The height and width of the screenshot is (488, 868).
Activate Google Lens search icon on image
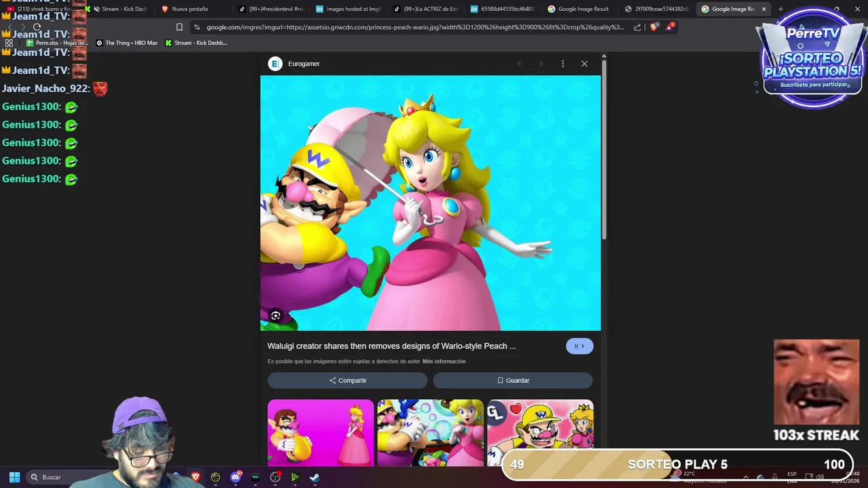coord(275,315)
